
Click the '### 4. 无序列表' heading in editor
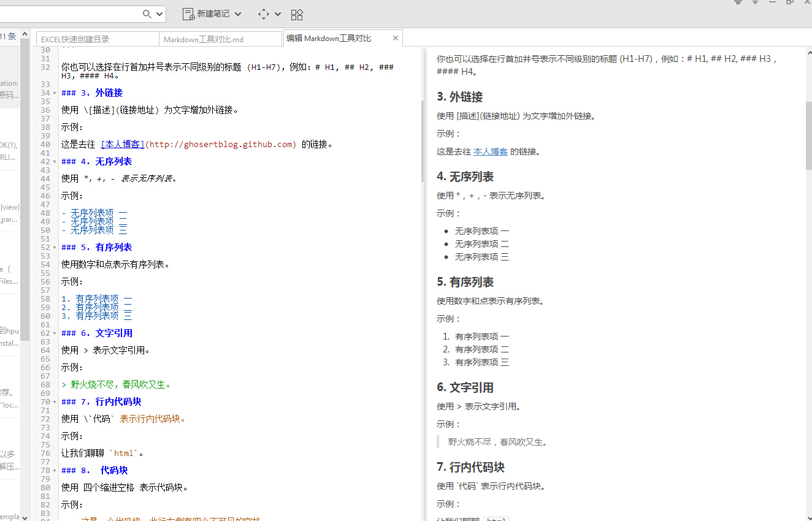(x=97, y=162)
